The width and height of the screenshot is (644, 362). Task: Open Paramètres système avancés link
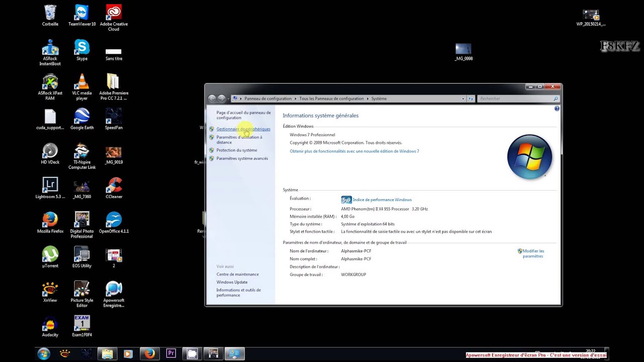click(242, 158)
